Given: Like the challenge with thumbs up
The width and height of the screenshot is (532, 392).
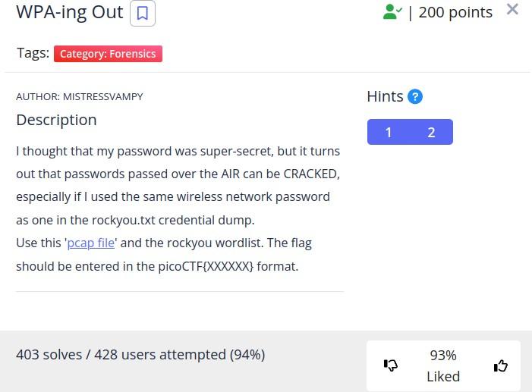Looking at the screenshot, I should pyautogui.click(x=500, y=365).
